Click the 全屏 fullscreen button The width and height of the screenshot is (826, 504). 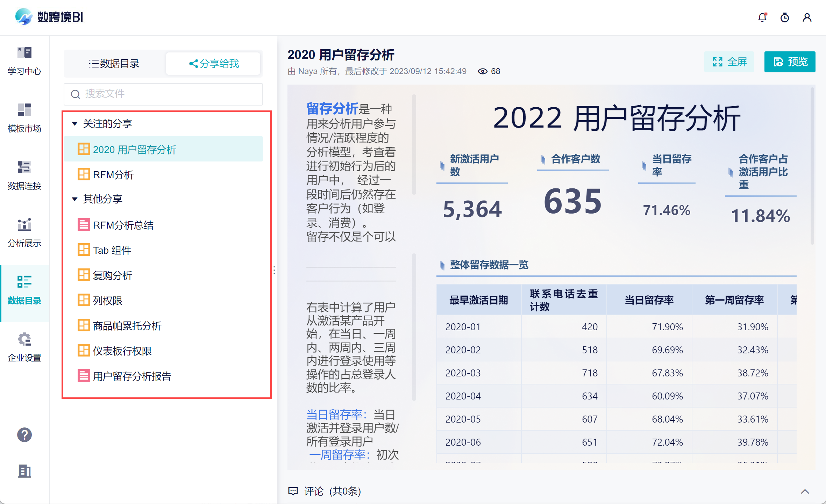(x=729, y=62)
